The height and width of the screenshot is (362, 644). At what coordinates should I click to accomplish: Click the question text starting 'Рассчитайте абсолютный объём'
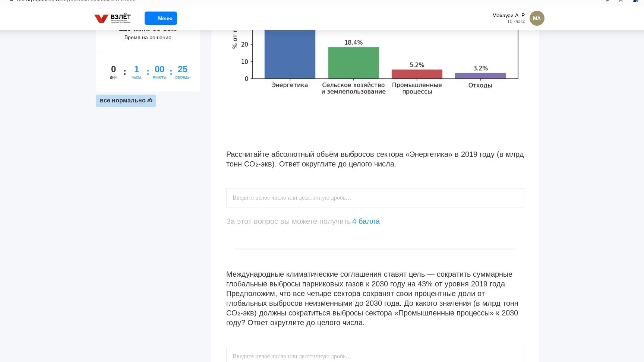pyautogui.click(x=375, y=159)
